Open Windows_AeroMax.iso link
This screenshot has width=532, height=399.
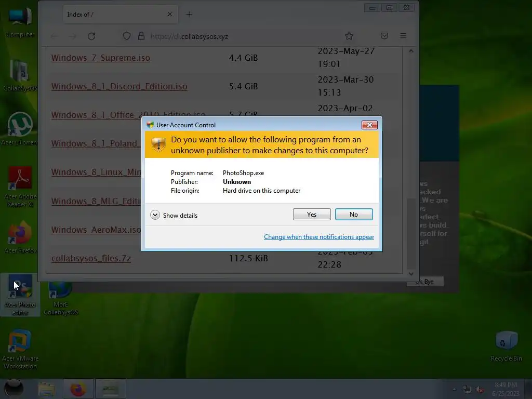click(96, 230)
